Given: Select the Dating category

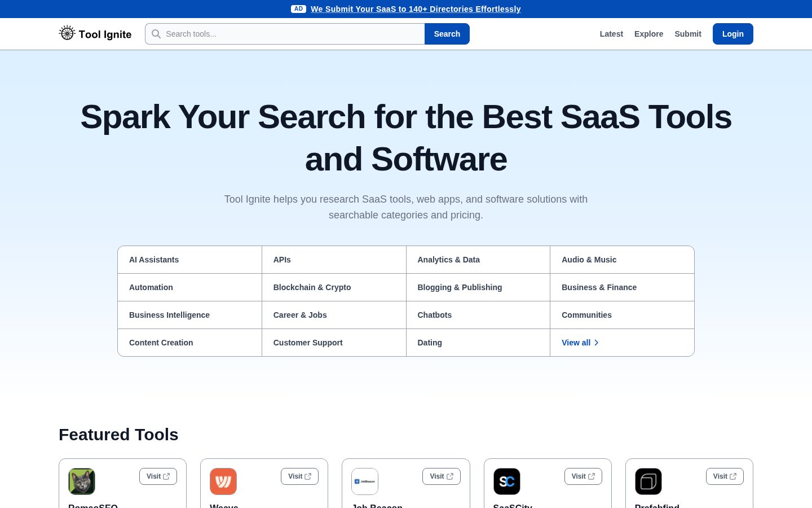Looking at the screenshot, I should [x=478, y=343].
